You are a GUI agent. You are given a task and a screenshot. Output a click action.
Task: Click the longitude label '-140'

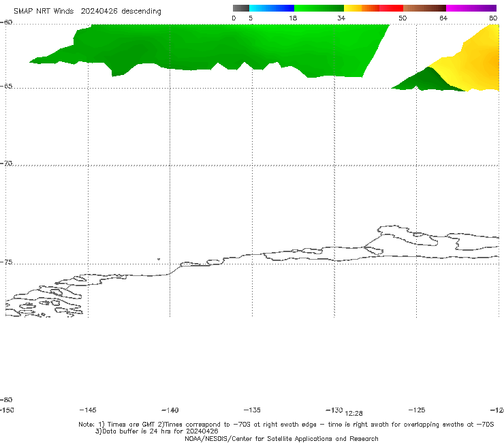click(170, 410)
